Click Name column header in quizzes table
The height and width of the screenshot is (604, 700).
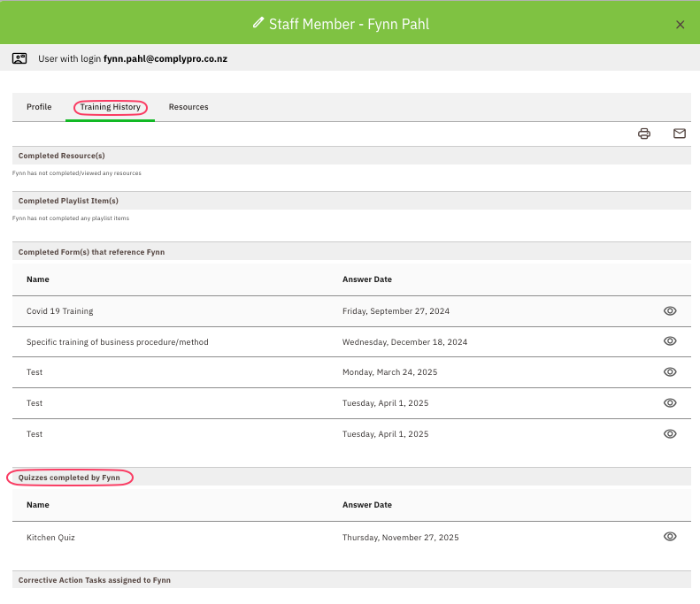pyautogui.click(x=38, y=505)
